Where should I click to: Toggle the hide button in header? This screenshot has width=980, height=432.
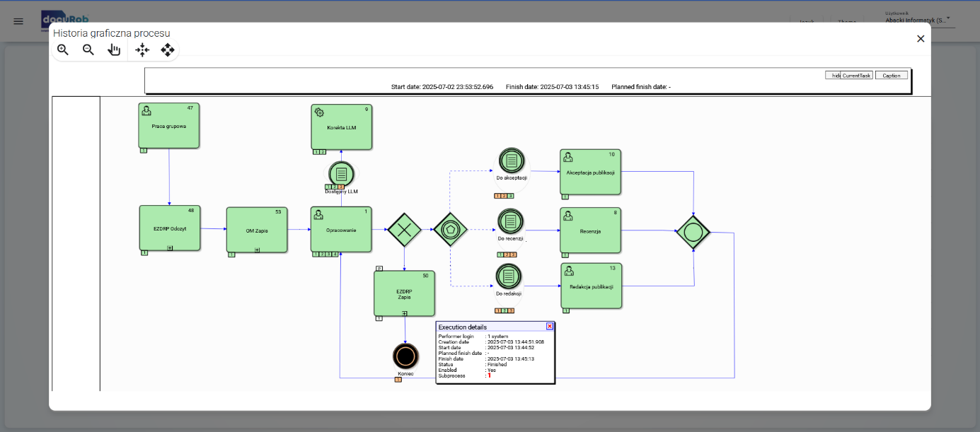click(x=833, y=76)
